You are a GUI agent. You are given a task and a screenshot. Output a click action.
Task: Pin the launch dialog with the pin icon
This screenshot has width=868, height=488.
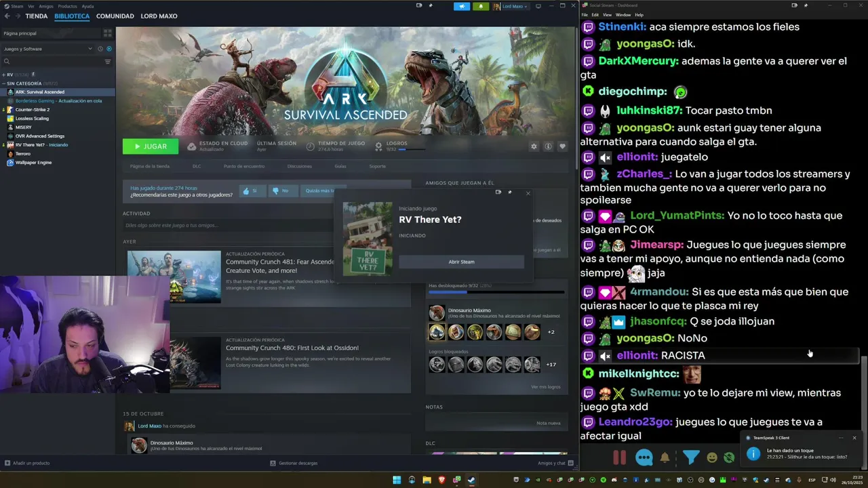click(x=510, y=192)
